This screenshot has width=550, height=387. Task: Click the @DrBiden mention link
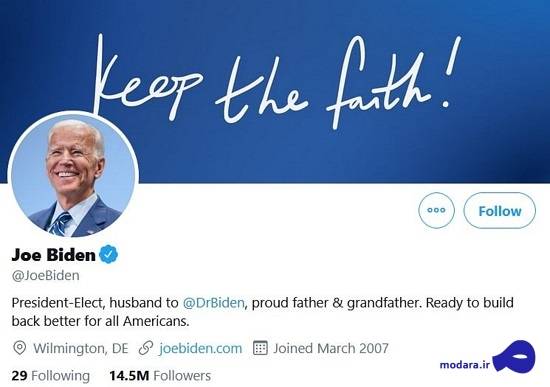click(213, 302)
